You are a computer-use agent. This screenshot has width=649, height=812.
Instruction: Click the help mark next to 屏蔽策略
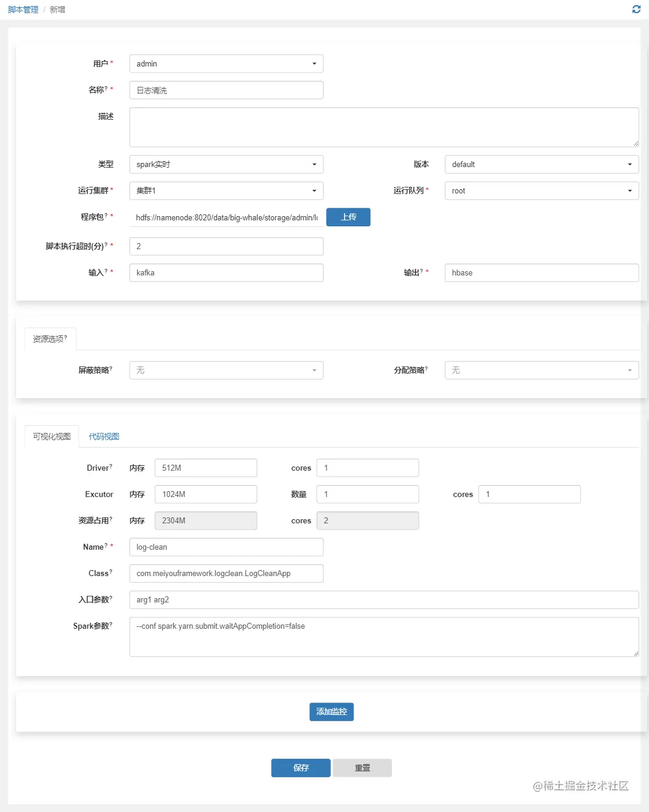(x=111, y=368)
